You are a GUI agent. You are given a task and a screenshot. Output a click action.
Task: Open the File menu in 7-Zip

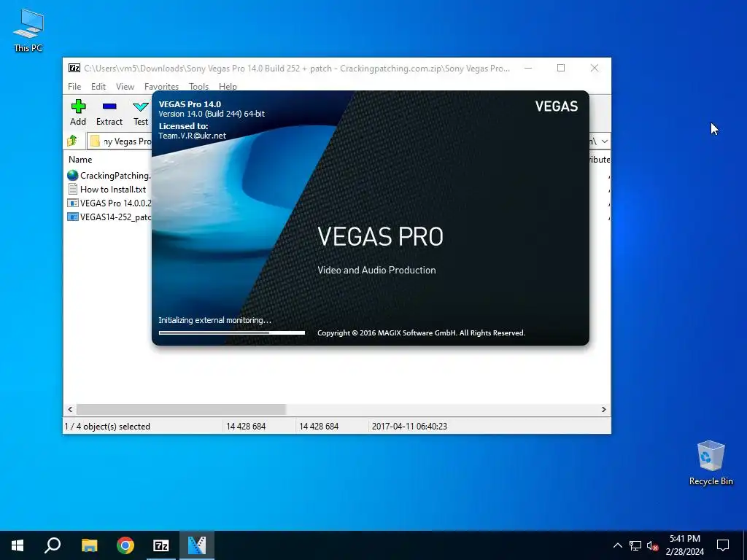coord(74,86)
